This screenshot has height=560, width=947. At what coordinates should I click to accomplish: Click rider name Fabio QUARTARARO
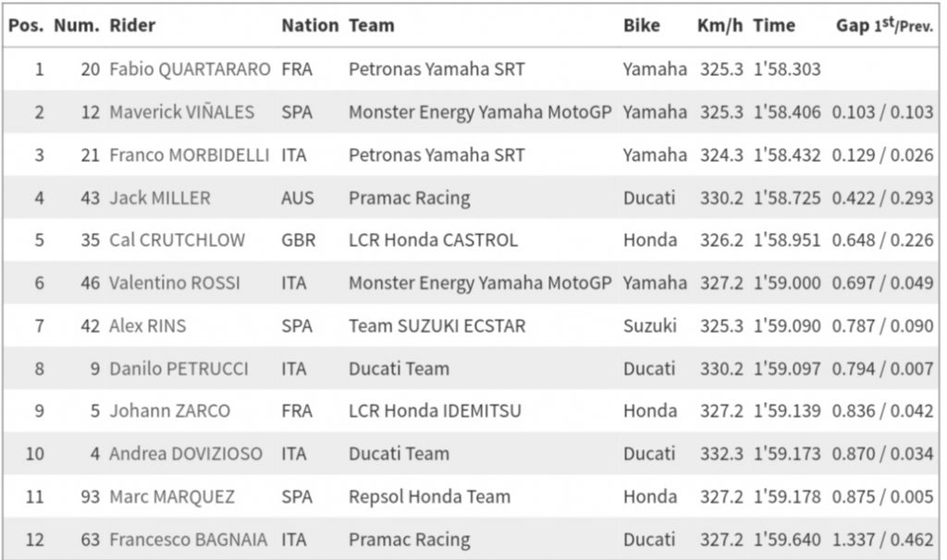190,69
